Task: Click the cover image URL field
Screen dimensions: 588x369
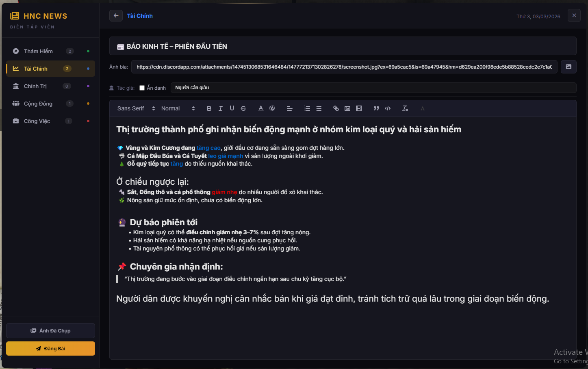Action: point(344,67)
